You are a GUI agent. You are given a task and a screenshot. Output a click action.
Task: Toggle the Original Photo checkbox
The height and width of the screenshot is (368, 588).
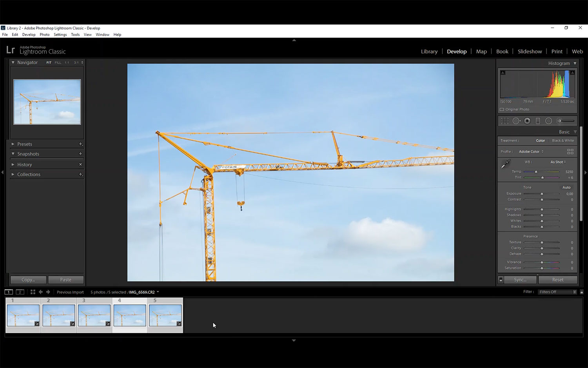pyautogui.click(x=502, y=109)
